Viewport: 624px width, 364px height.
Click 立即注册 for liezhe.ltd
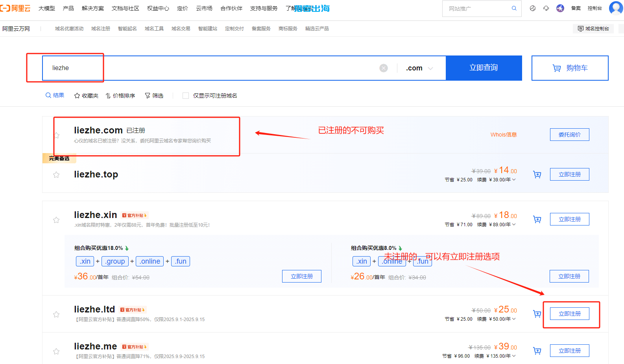coord(570,314)
